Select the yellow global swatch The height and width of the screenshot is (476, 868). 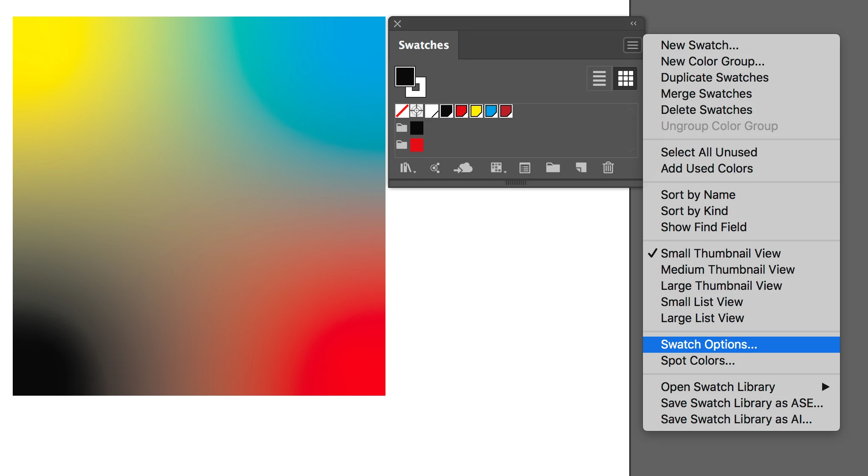tap(476, 111)
